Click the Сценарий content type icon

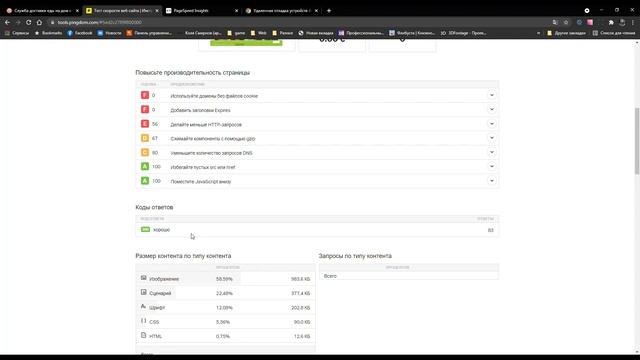tap(143, 292)
